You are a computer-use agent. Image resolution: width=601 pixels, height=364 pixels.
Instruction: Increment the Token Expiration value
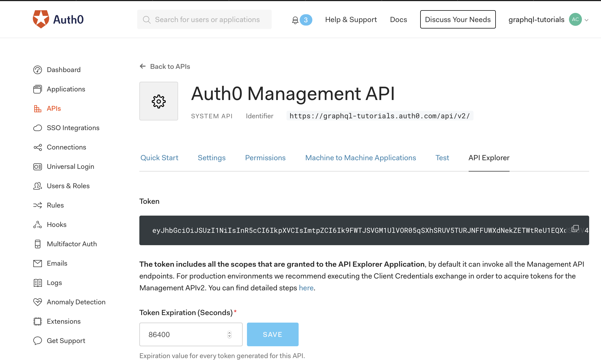(229, 333)
